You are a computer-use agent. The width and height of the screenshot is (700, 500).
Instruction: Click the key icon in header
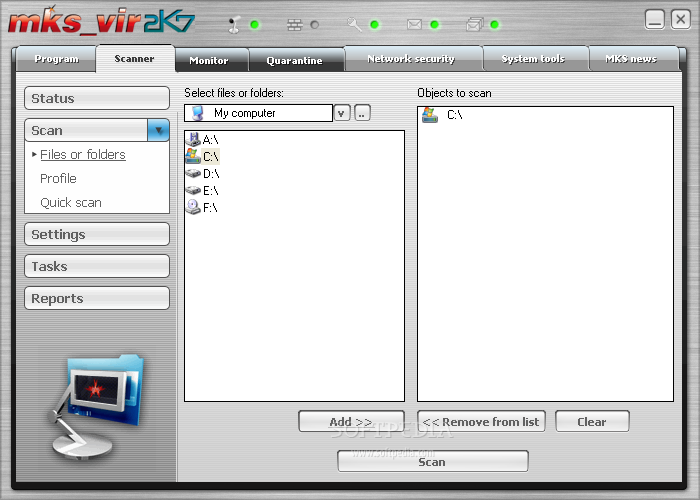[354, 24]
